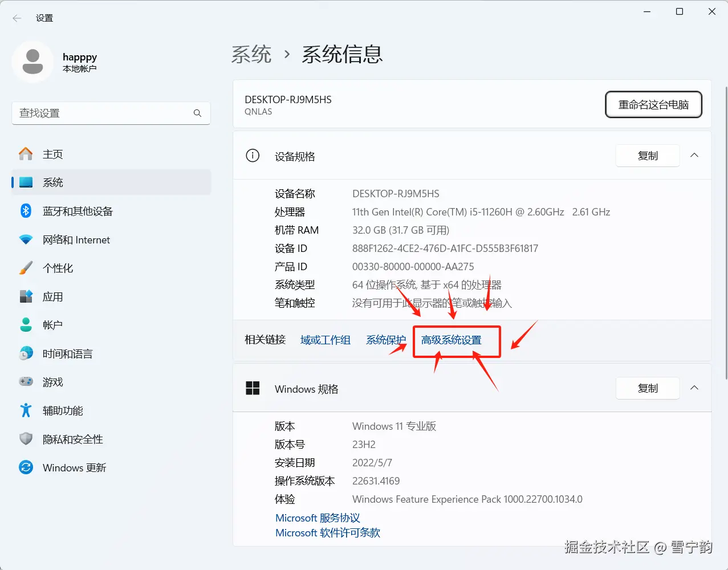
Task: Select the version number 23H2
Action: tap(364, 445)
